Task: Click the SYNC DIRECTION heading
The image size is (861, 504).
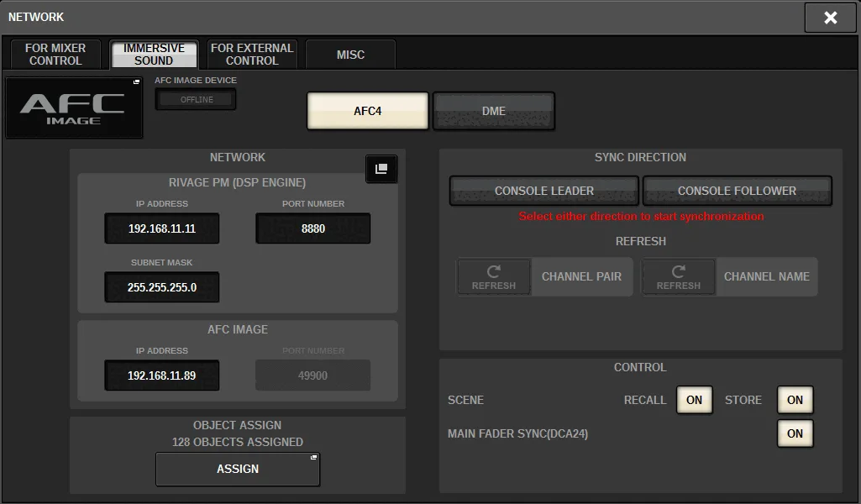Action: 640,157
